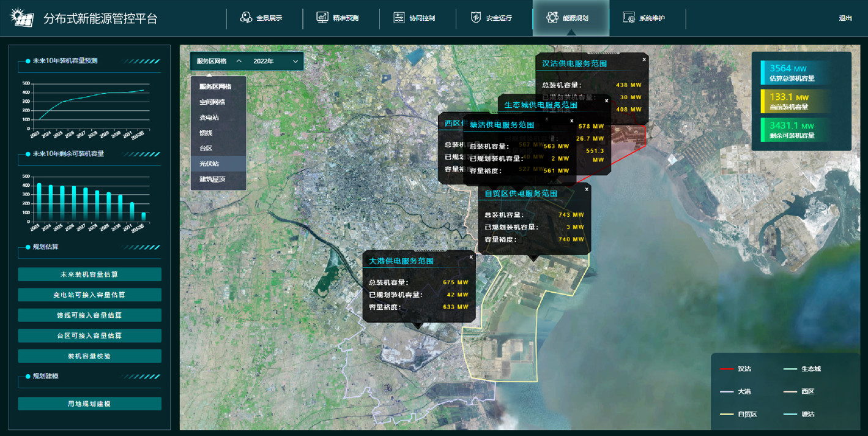Click the 装机容量校验 button
Viewport: 868px width, 436px height.
tap(89, 356)
